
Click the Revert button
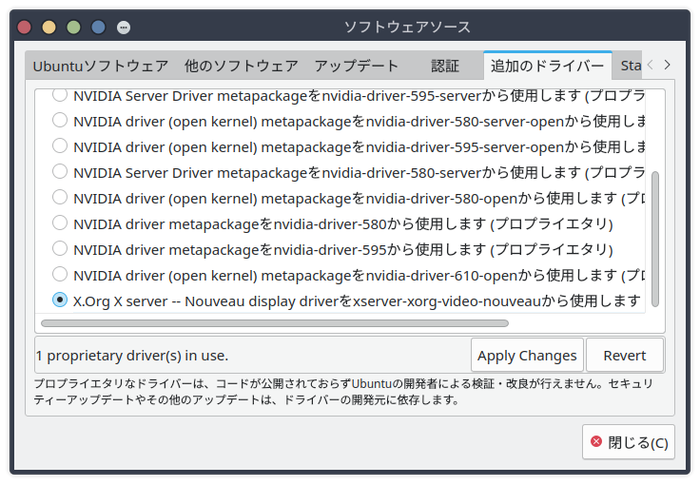625,355
